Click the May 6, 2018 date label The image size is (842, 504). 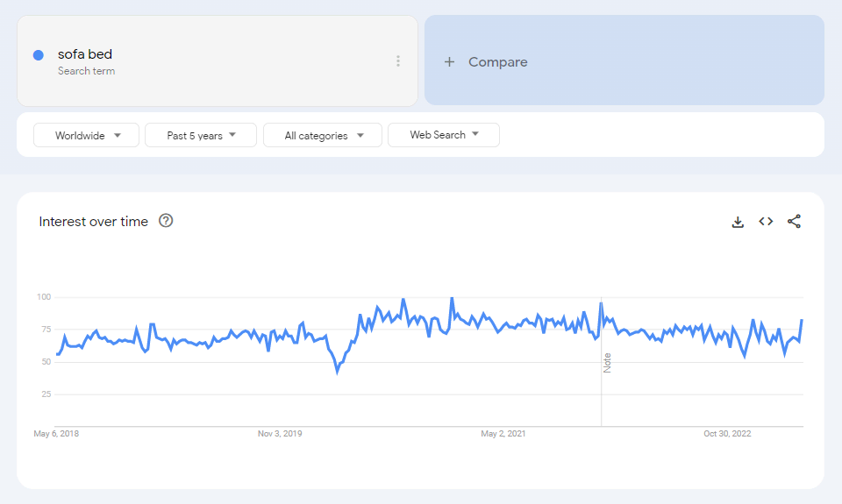pos(56,433)
